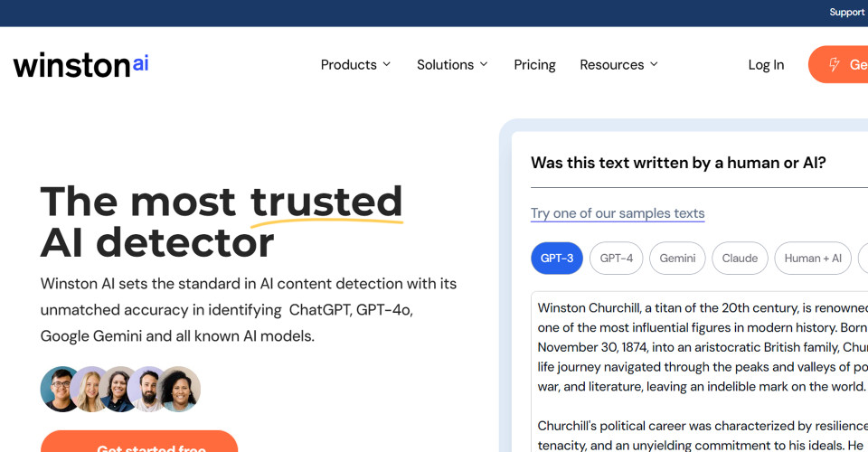The width and height of the screenshot is (868, 452).
Task: Open the Support link in top bar
Action: pos(846,13)
